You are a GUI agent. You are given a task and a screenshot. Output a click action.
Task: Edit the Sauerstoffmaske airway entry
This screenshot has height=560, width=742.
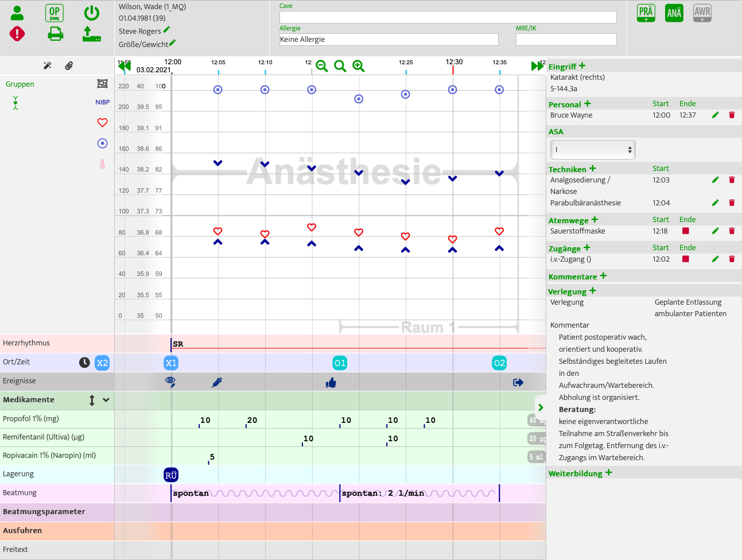715,231
